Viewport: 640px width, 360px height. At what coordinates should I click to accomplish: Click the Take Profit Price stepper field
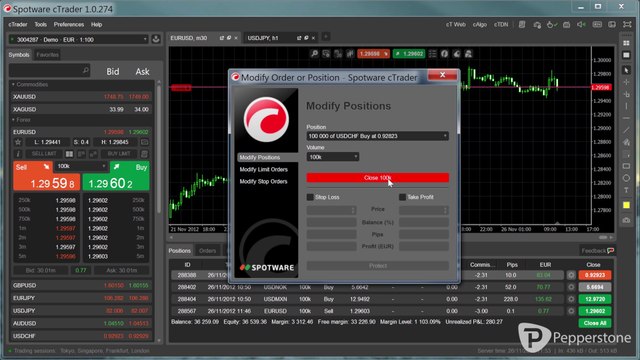[x=424, y=210]
